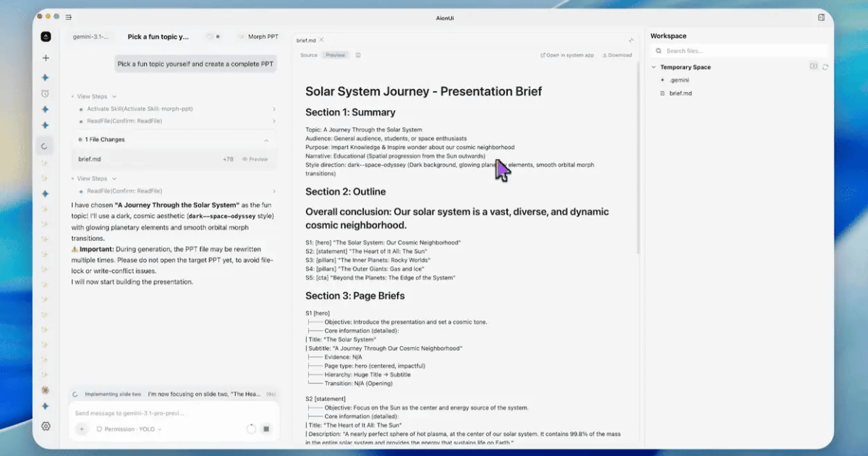Click the Workspace panel heading
Screen dimensions: 868x456
668,35
